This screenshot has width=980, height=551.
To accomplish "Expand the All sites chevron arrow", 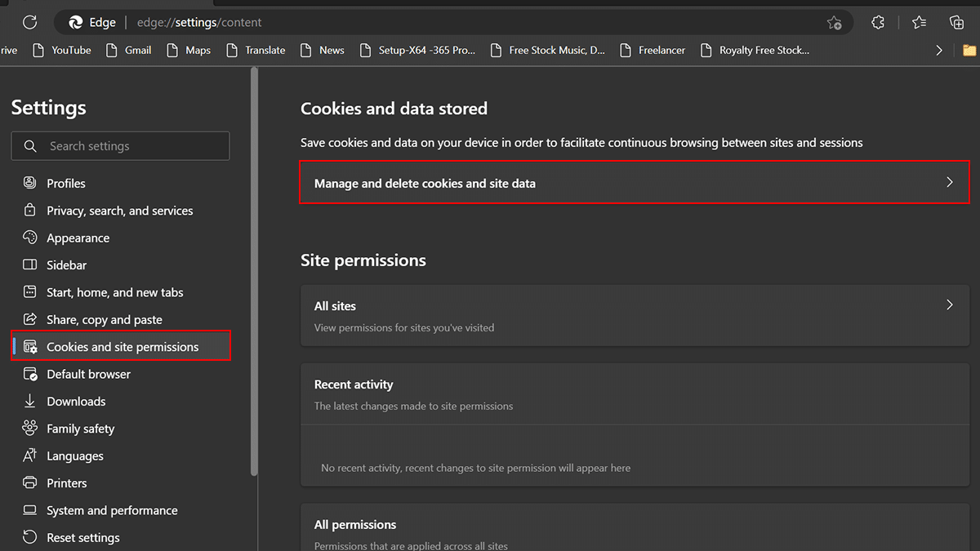I will coord(949,305).
